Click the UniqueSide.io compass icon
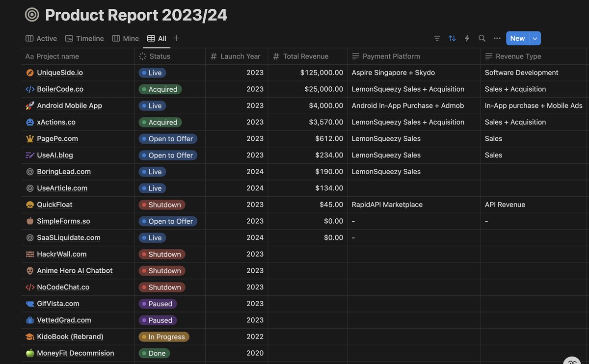Screen dimensions: 589x364 tap(30, 73)
